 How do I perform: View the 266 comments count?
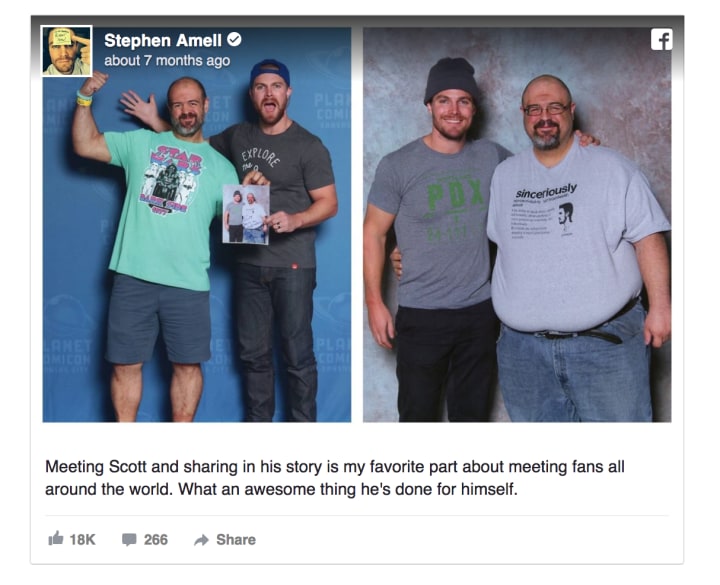click(156, 540)
